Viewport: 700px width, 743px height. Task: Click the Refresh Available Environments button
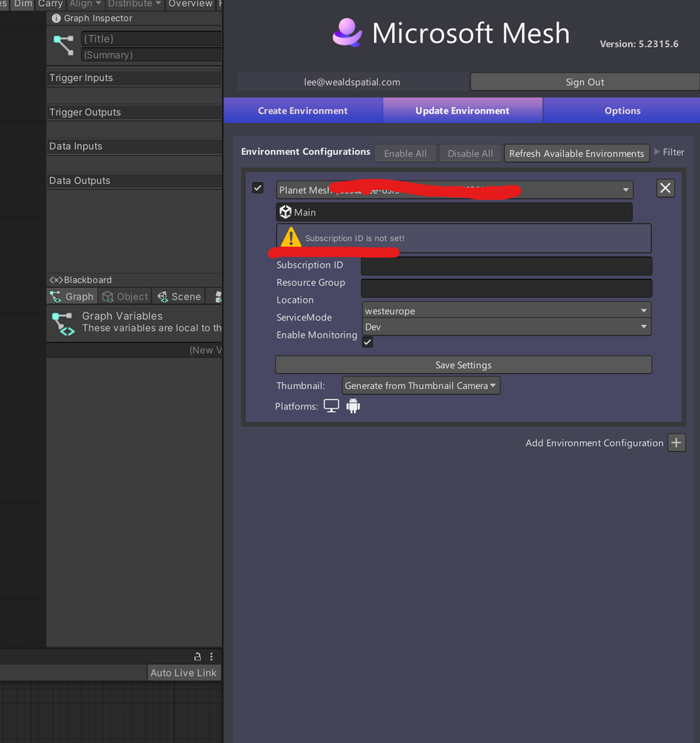click(x=577, y=153)
